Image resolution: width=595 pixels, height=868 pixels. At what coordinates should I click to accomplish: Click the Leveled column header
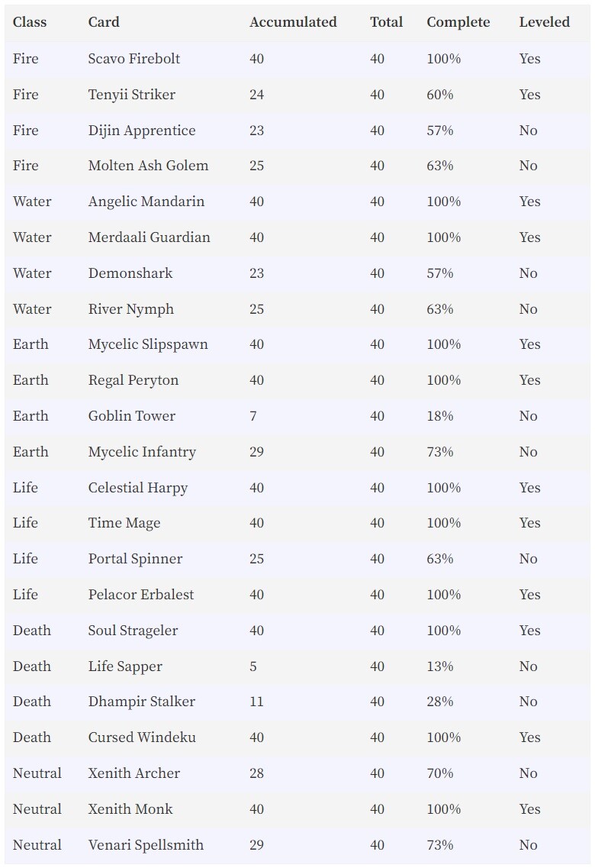click(545, 22)
